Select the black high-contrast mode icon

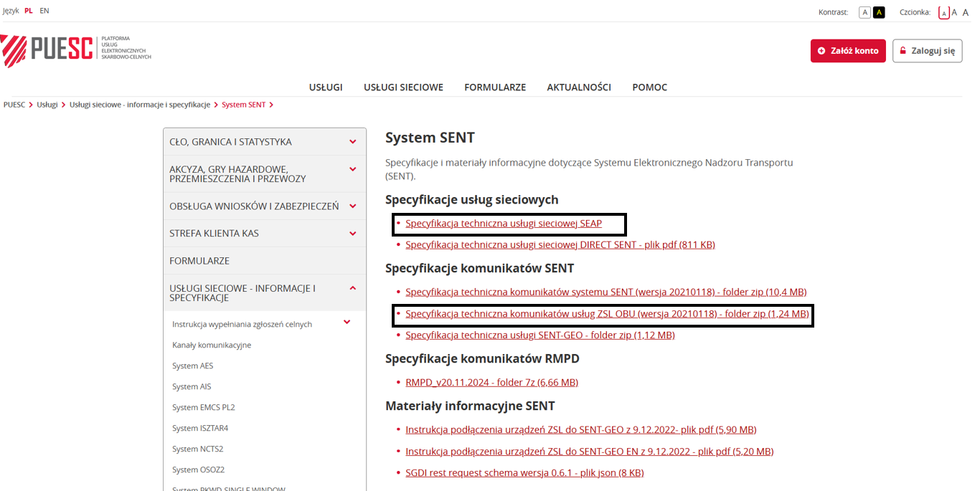coord(879,12)
